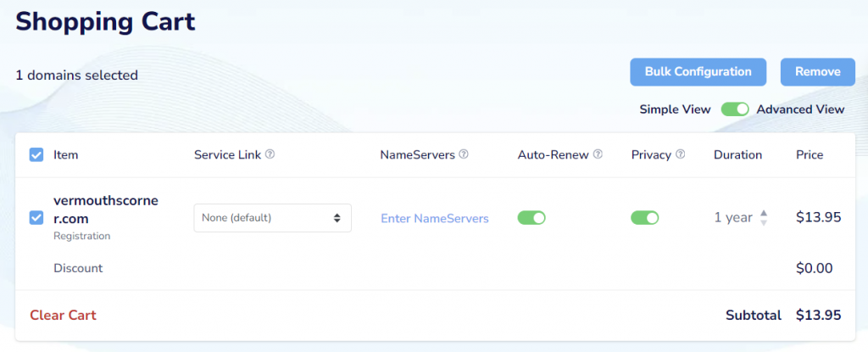This screenshot has width=868, height=352.
Task: Toggle the select-all Item checkbox
Action: click(x=36, y=155)
